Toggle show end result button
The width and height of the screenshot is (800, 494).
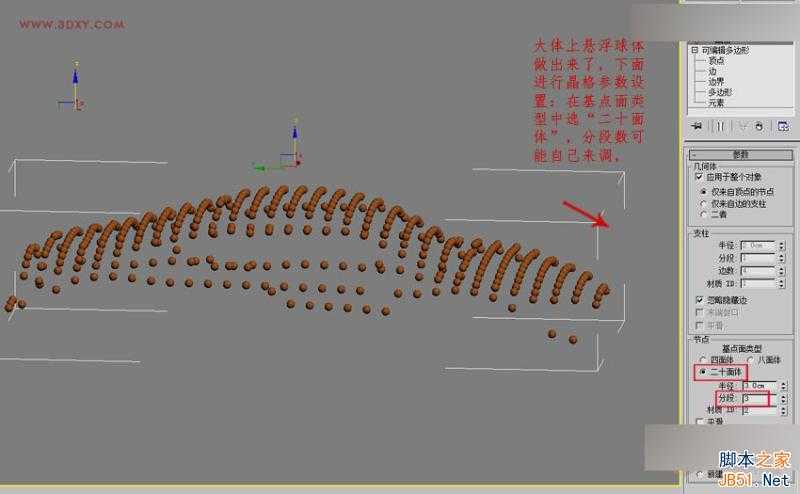tap(720, 126)
